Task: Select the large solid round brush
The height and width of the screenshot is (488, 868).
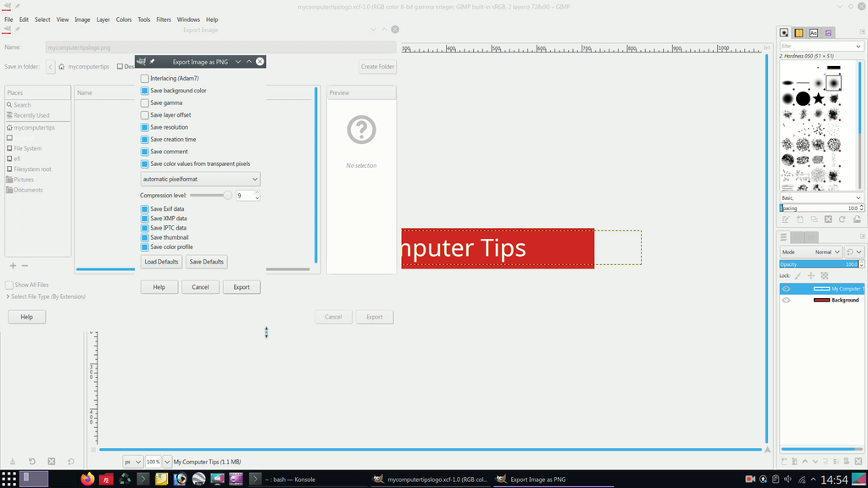Action: (x=803, y=98)
